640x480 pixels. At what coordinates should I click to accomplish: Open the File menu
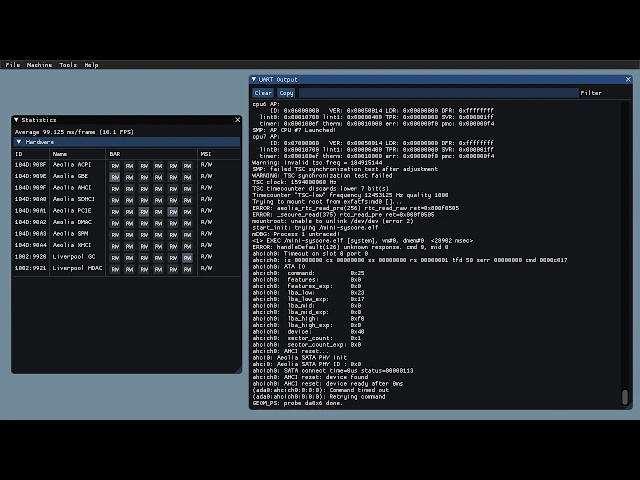[x=13, y=65]
